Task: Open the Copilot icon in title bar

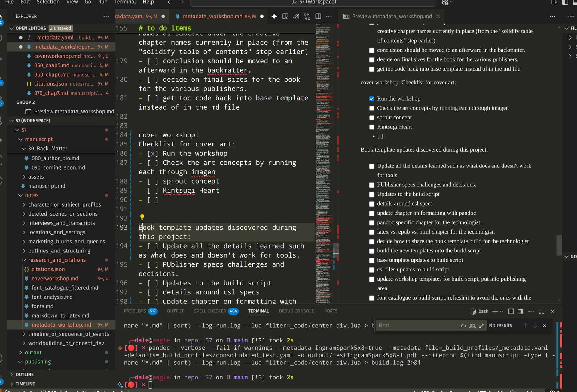Action: point(445,2)
